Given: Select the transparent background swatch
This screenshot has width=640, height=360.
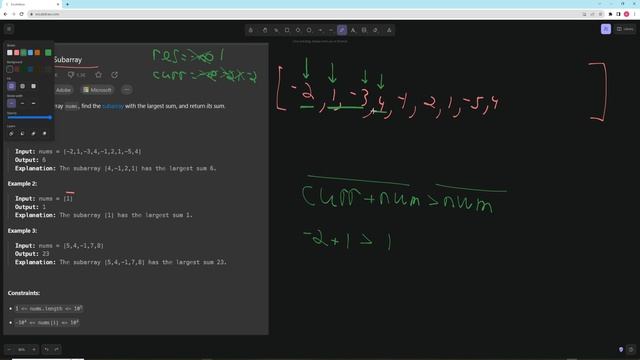Looking at the screenshot, I should pos(10,69).
